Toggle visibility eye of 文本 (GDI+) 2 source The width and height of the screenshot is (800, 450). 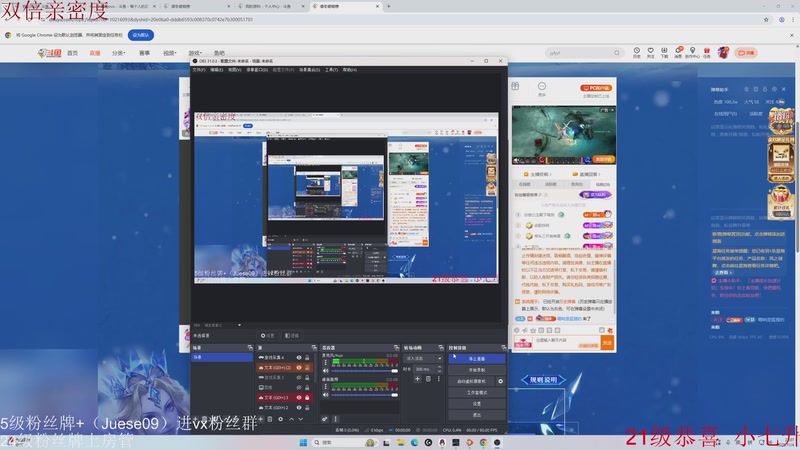(x=299, y=408)
